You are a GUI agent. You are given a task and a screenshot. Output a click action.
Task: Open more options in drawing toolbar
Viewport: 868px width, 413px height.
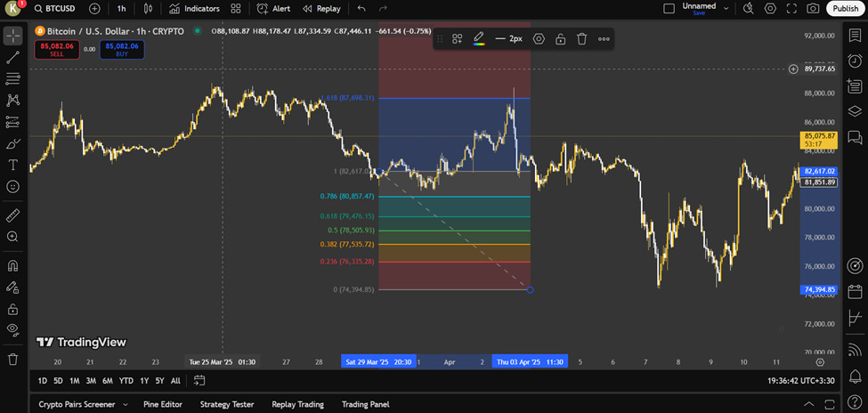click(604, 39)
